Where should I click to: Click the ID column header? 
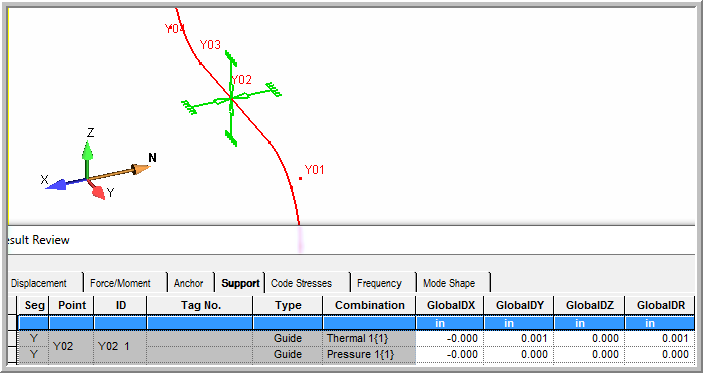coord(121,305)
